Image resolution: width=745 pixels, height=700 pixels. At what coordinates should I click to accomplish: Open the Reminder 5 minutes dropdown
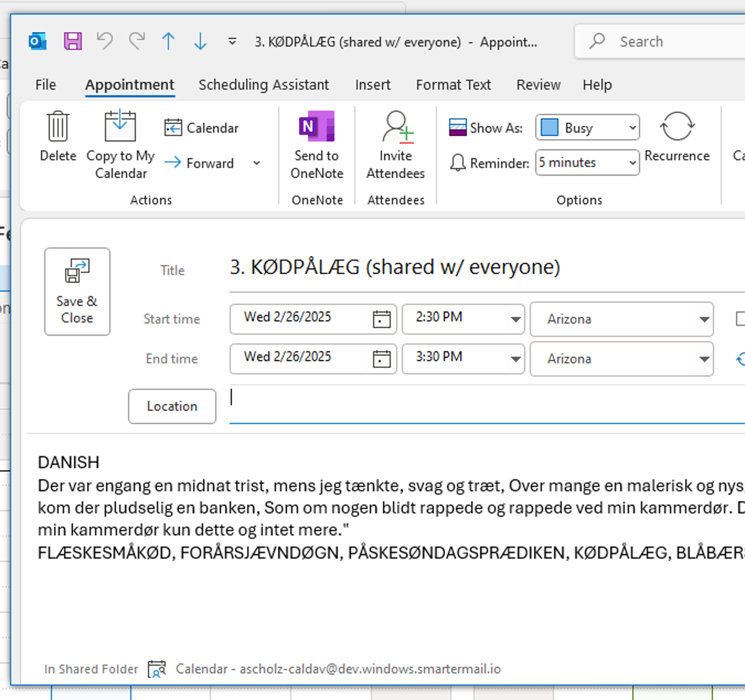click(x=632, y=163)
